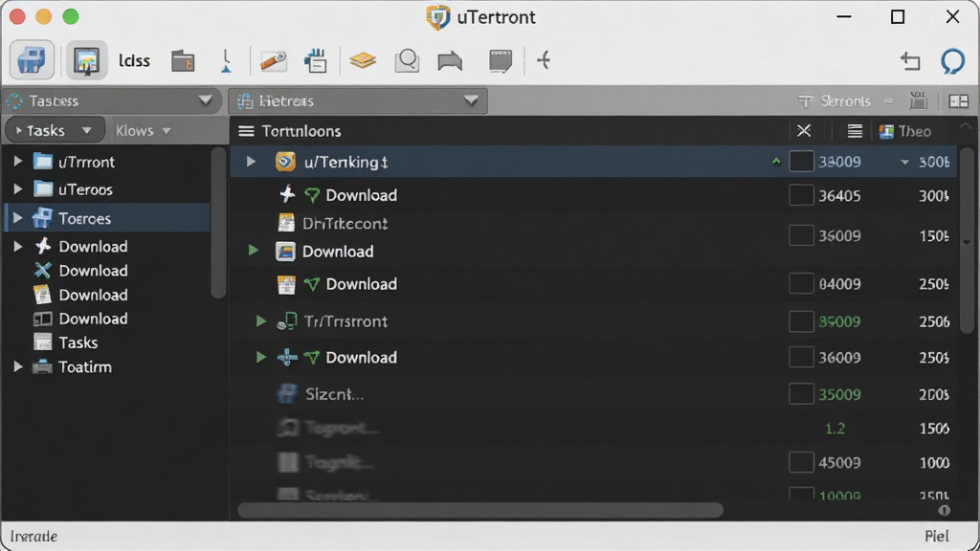Image resolution: width=980 pixels, height=551 pixels.
Task: Open the dropdown arrow beside 3006
Action: pyautogui.click(x=904, y=163)
